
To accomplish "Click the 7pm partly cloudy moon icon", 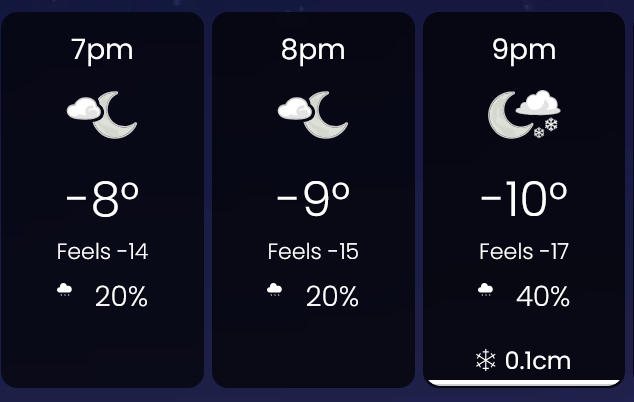I will (102, 114).
